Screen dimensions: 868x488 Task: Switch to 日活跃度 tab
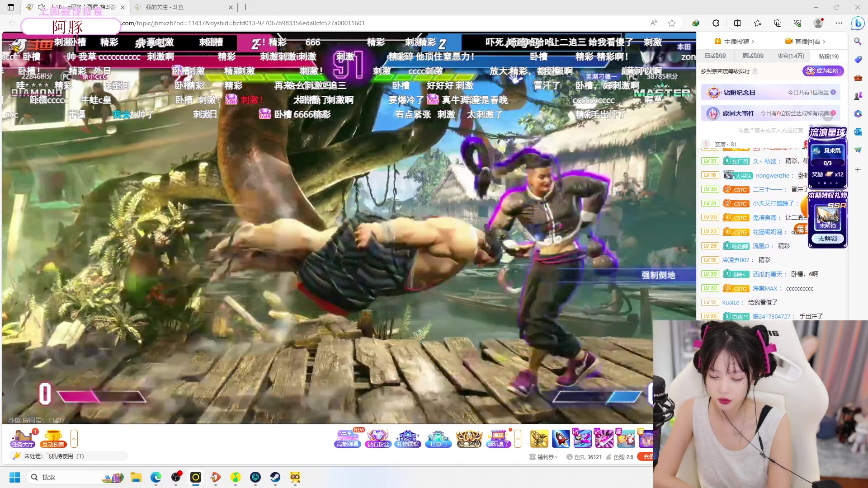pyautogui.click(x=716, y=56)
